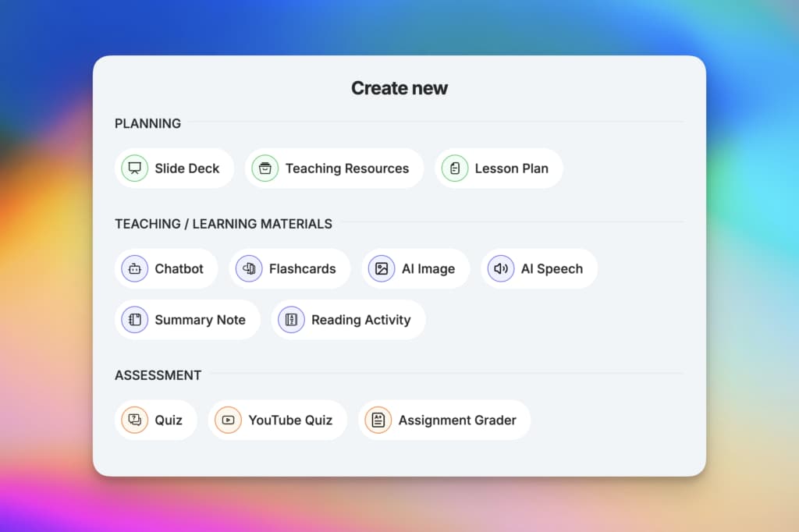Click the Chatbot robot icon

[134, 268]
